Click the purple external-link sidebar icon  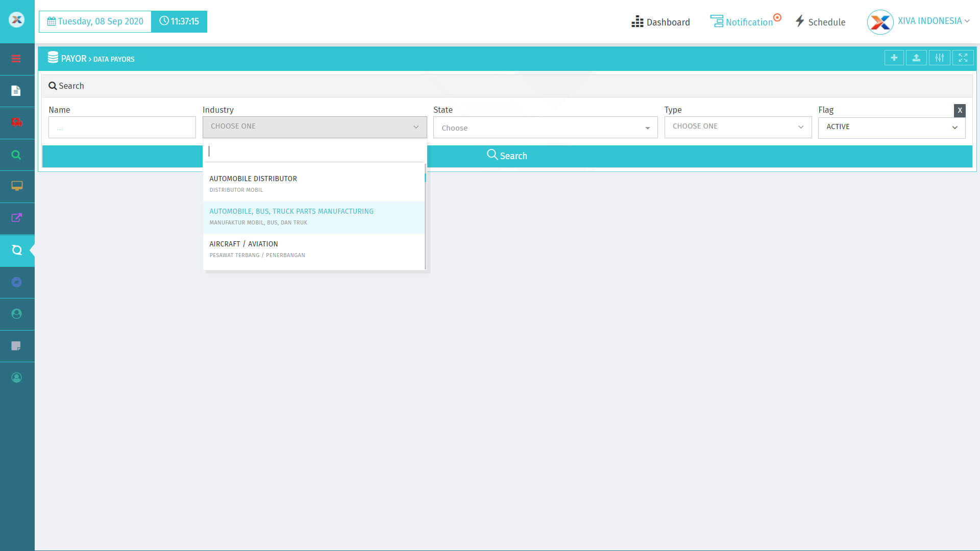(x=17, y=218)
